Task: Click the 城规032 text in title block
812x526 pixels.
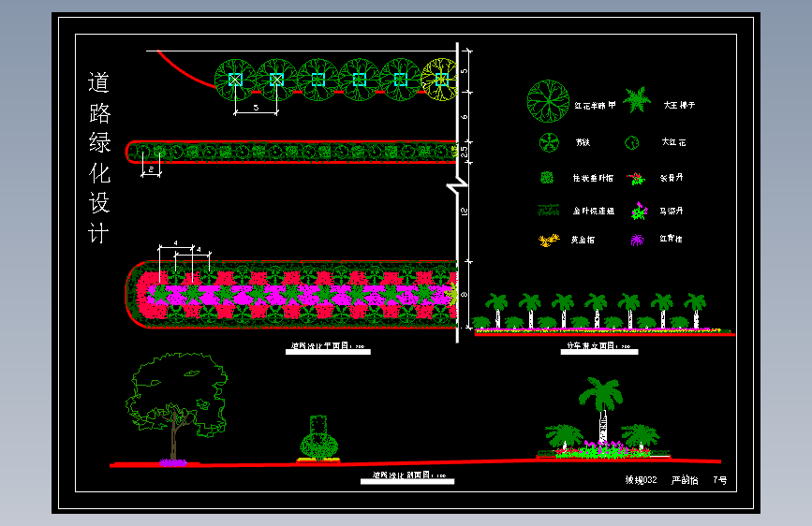Action: point(642,480)
